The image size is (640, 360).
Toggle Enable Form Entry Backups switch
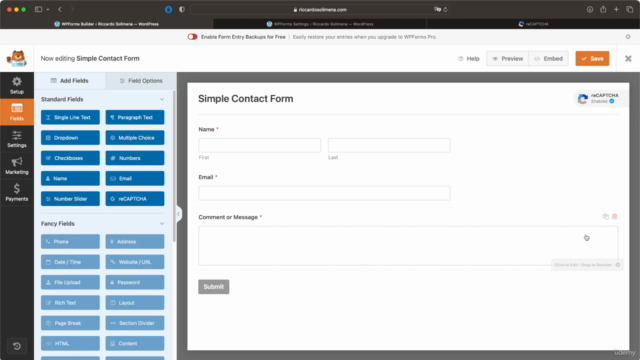coord(192,37)
